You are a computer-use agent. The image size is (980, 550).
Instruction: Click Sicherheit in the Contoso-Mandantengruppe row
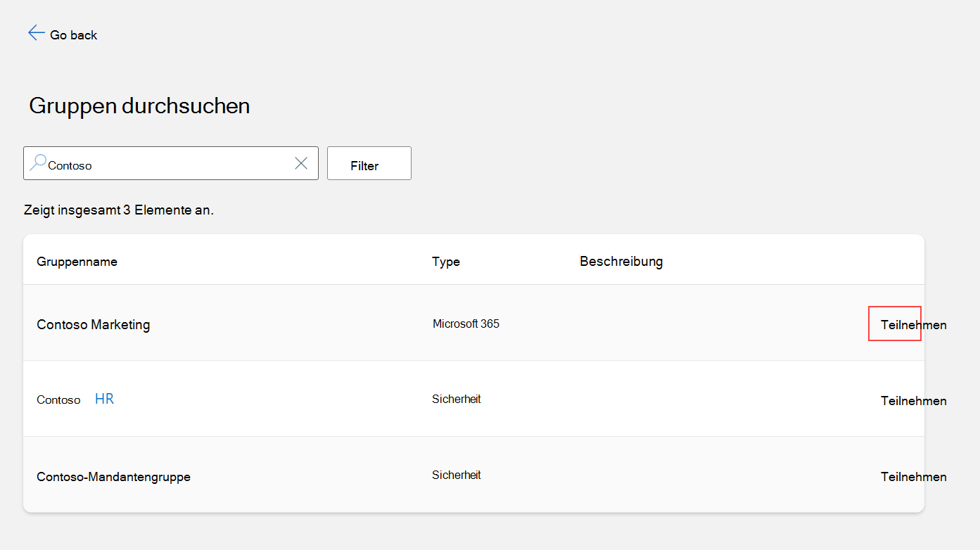(457, 475)
